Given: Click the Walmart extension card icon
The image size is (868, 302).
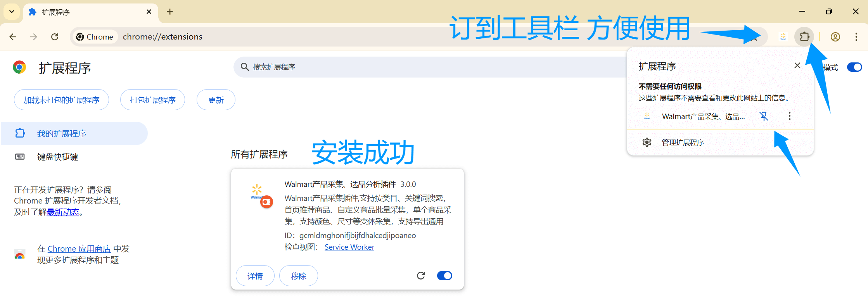Looking at the screenshot, I should coord(261,195).
